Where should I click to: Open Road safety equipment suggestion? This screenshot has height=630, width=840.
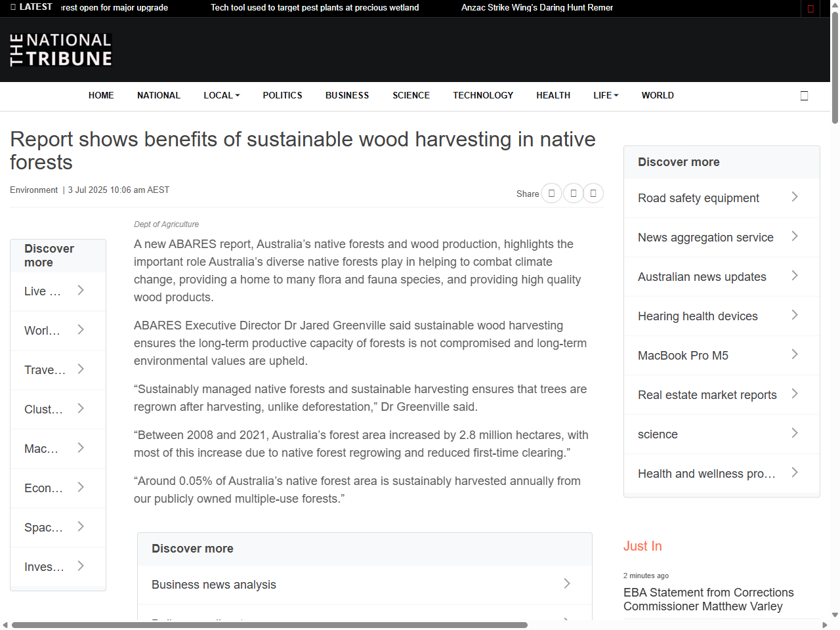point(722,198)
